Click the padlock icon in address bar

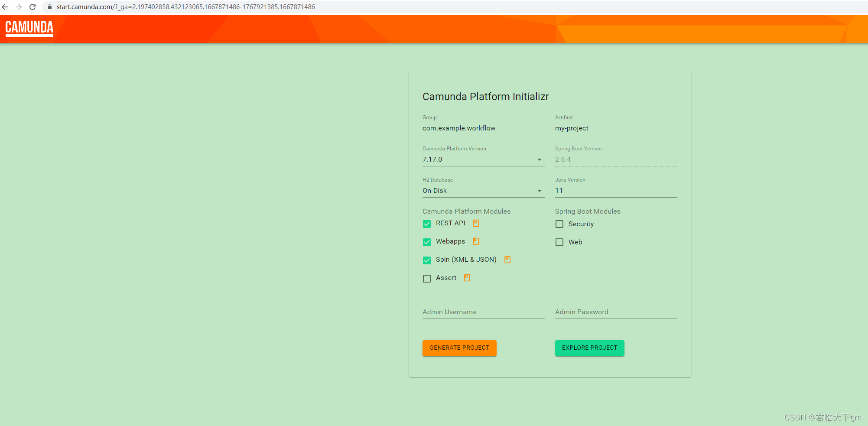pyautogui.click(x=49, y=7)
